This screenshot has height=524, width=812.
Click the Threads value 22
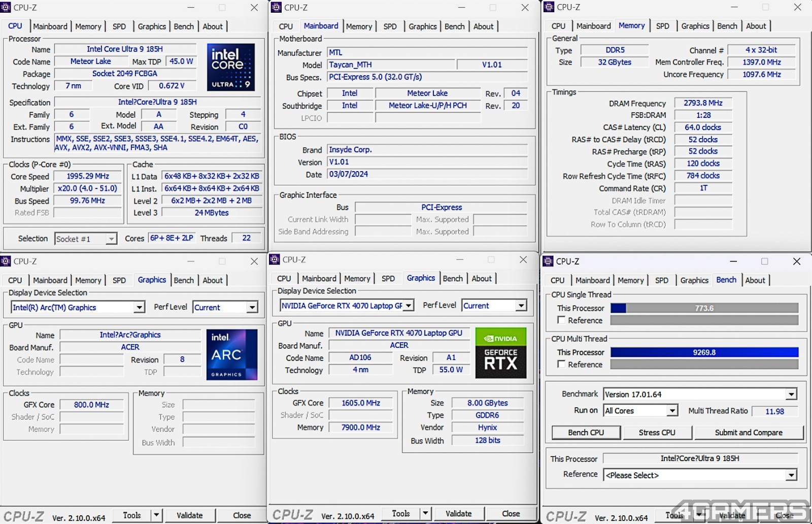coord(247,238)
